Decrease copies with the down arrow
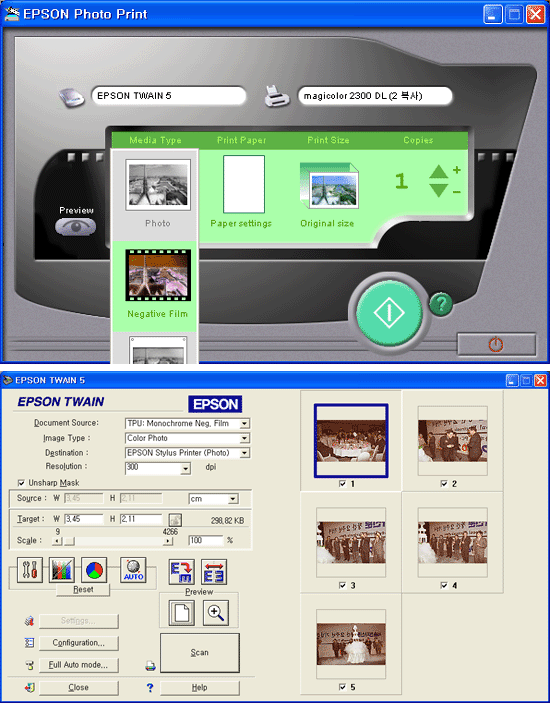The width and height of the screenshot is (550, 705). click(x=438, y=191)
